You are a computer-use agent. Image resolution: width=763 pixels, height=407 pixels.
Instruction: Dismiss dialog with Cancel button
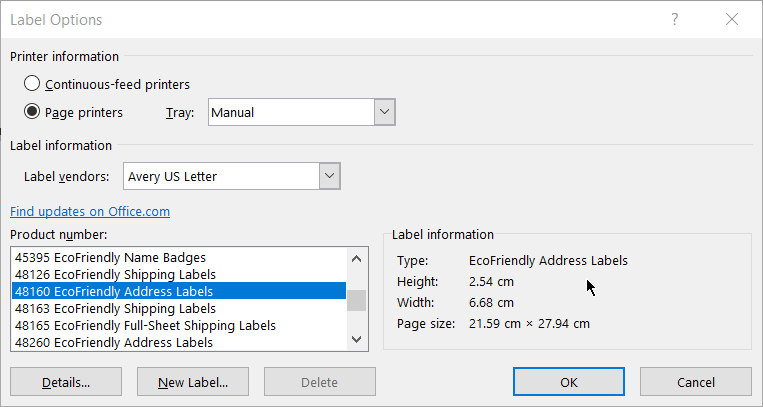tap(695, 382)
